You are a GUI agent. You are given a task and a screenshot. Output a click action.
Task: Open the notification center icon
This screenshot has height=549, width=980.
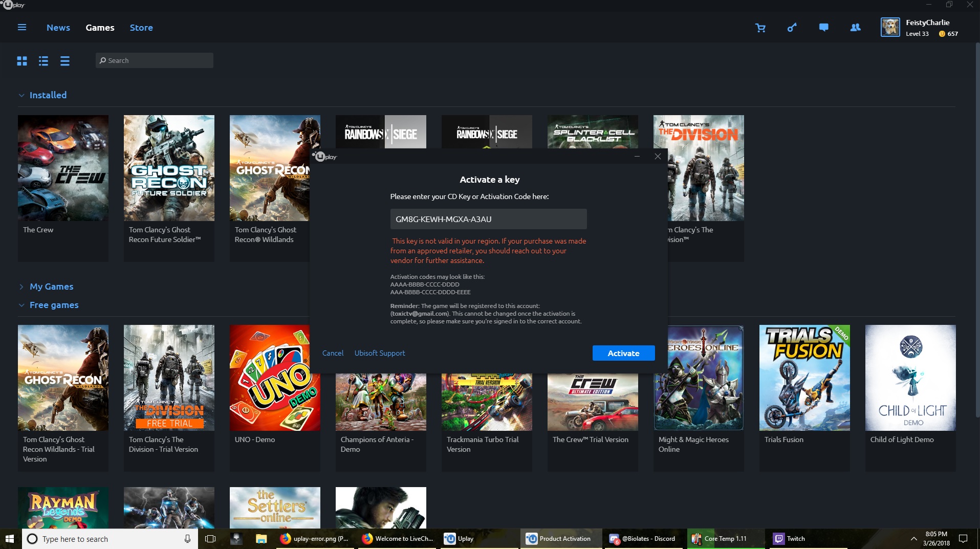tap(963, 539)
